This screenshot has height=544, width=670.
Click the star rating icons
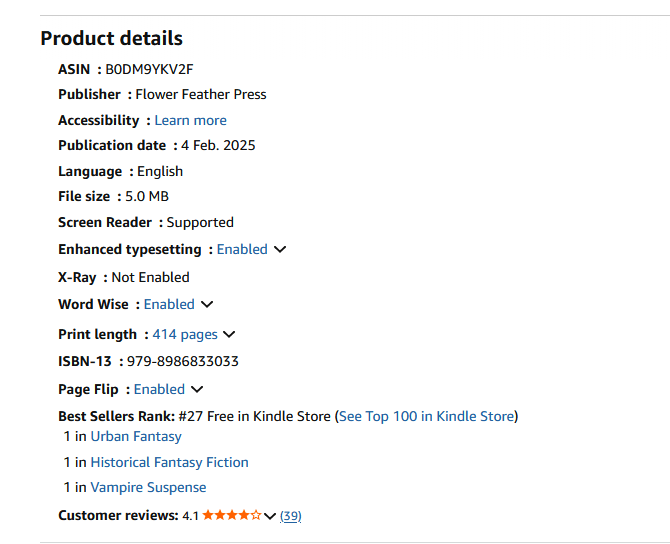point(232,516)
